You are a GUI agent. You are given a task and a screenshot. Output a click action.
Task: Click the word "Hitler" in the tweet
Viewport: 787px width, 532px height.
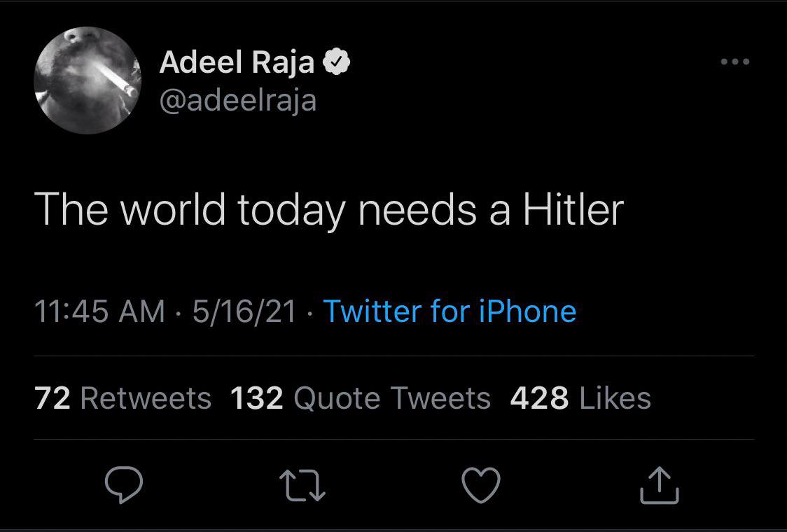573,209
